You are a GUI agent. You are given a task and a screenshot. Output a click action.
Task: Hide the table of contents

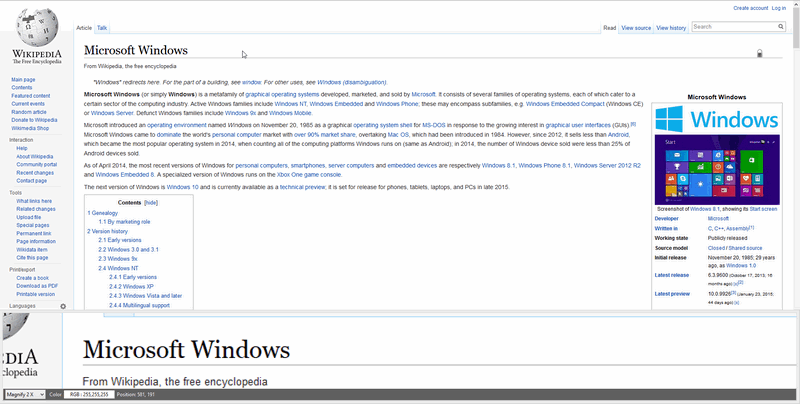[151, 202]
